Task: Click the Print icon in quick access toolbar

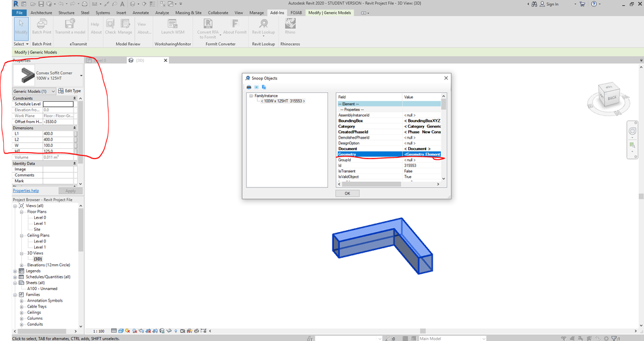Action: pyautogui.click(x=84, y=4)
